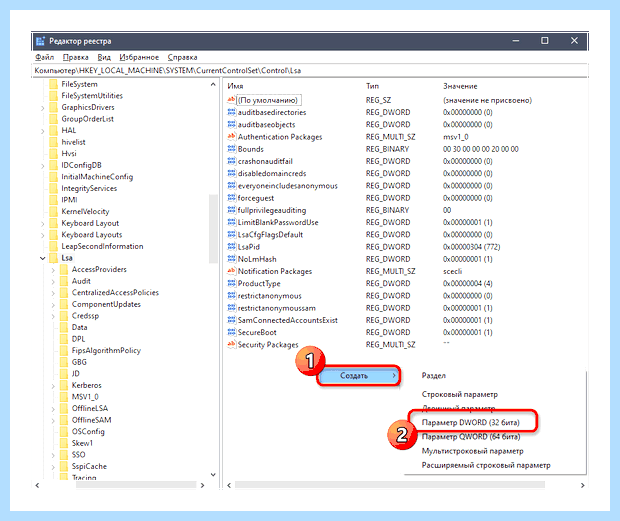Screen dimensions: 620x521
Task: Select the OfflineSAM subkey
Action: point(91,420)
